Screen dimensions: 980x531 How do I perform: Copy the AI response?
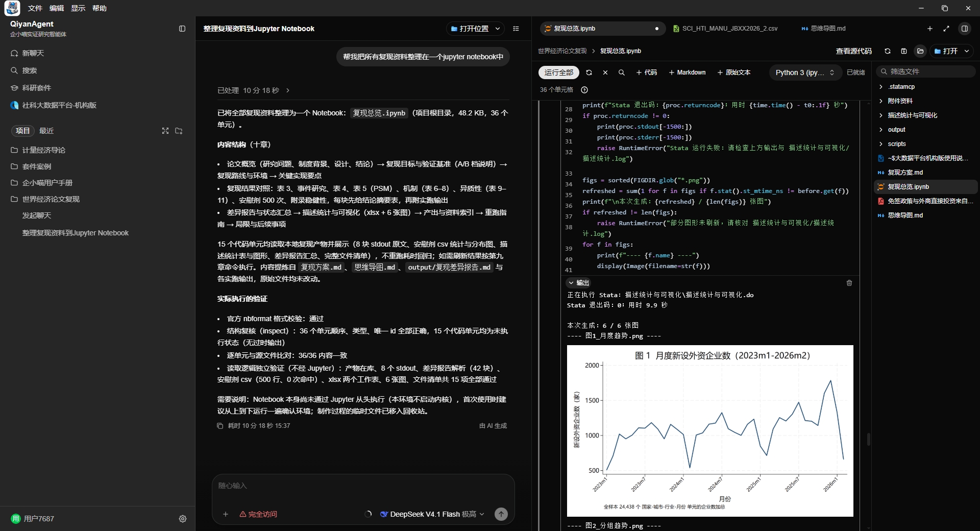coord(220,426)
